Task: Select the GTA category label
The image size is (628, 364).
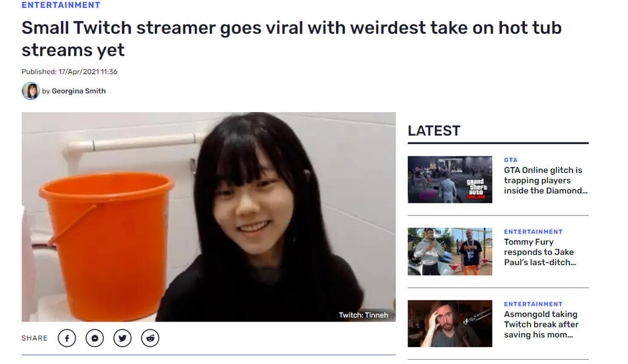Action: coord(511,160)
